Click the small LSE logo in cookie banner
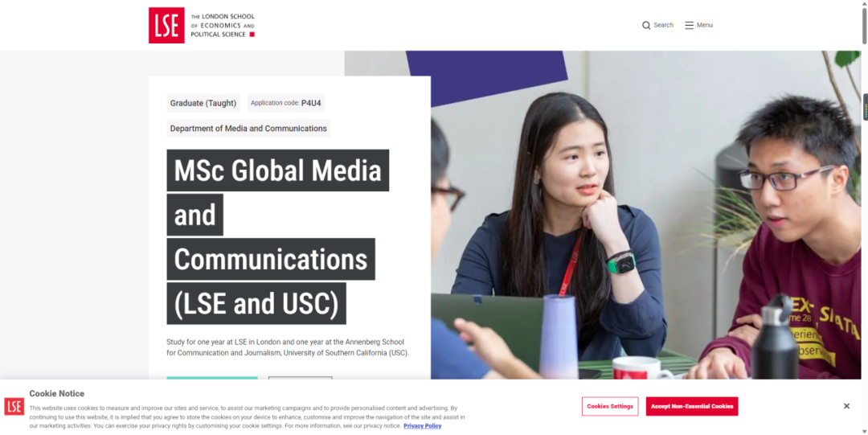Viewport: 868px width, 435px height. click(x=14, y=406)
